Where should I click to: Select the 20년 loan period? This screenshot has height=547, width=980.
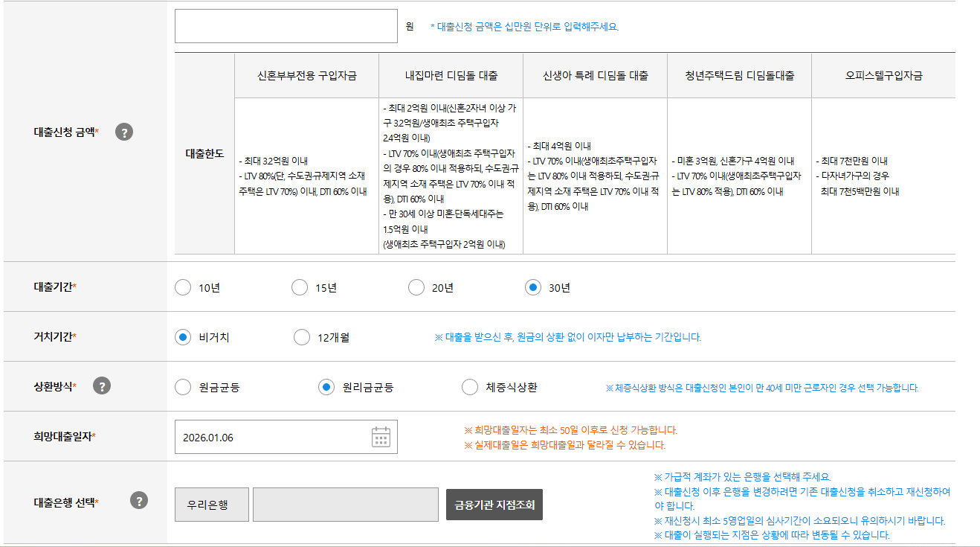coord(416,286)
